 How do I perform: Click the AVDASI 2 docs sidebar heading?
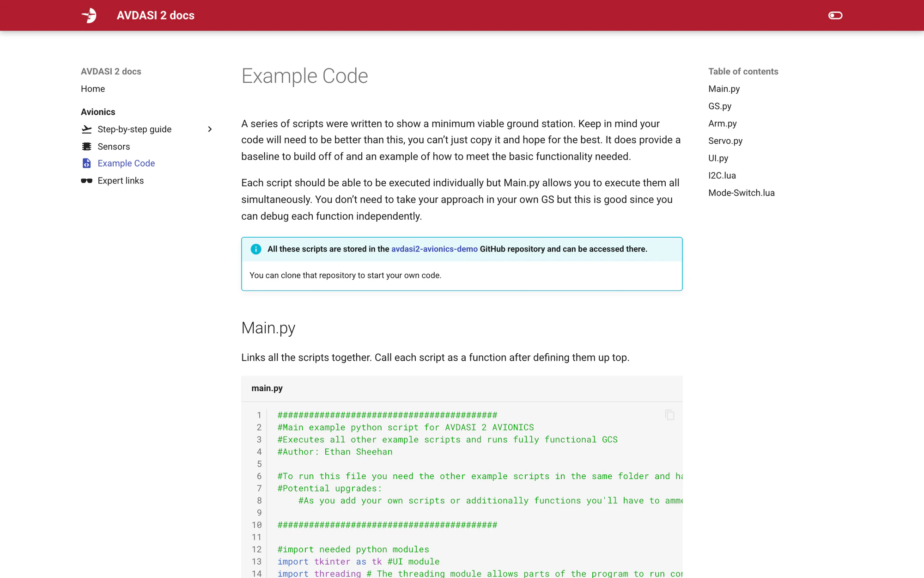click(x=111, y=71)
